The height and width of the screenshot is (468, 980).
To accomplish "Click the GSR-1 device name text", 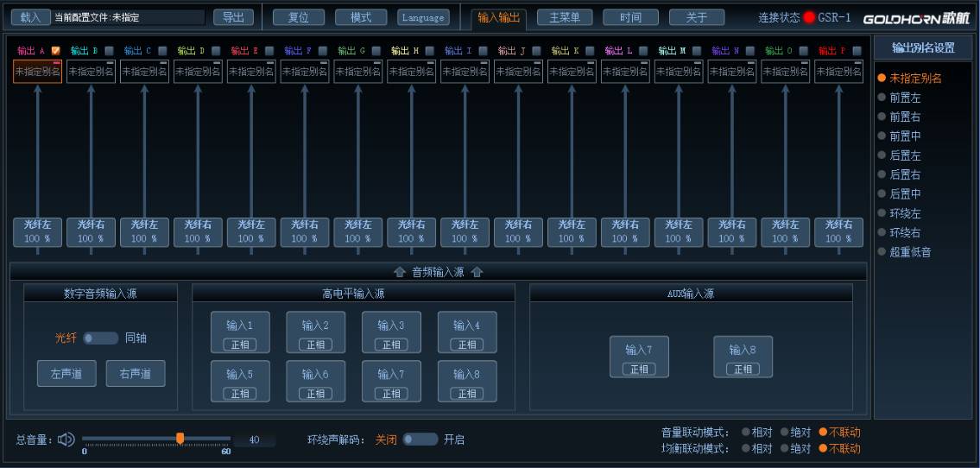I will [834, 17].
